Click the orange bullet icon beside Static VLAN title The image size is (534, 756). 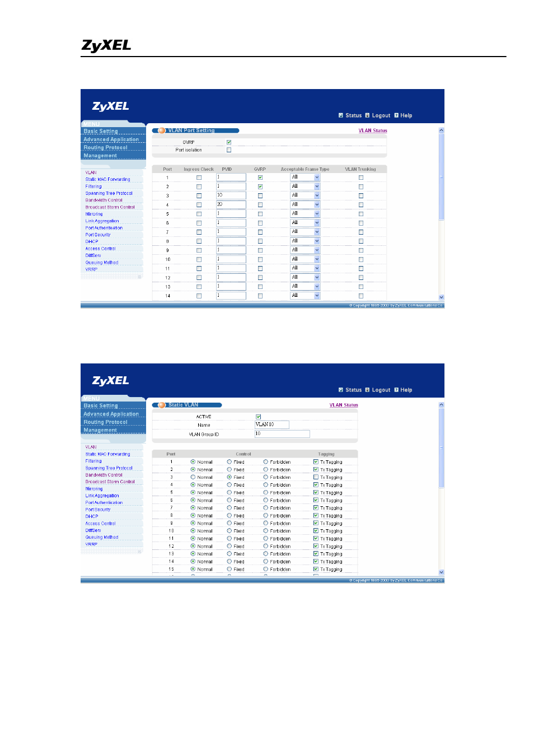[x=162, y=405]
